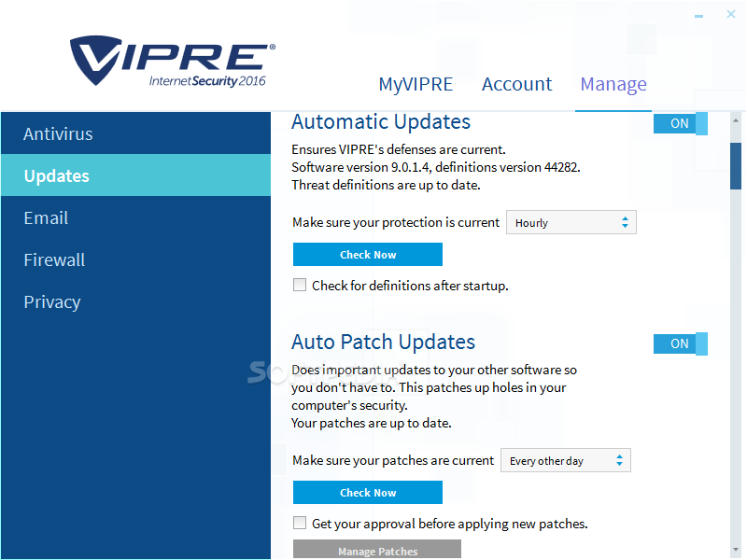Screen dimensions: 747x560
Task: Select Updates in the sidebar
Action: pyautogui.click(x=135, y=175)
